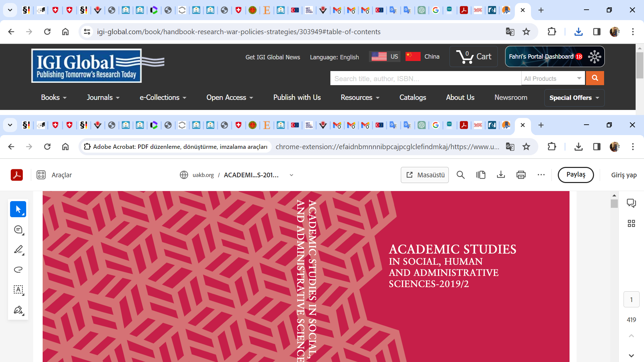Select the freehand draw loop tool

pos(18,269)
